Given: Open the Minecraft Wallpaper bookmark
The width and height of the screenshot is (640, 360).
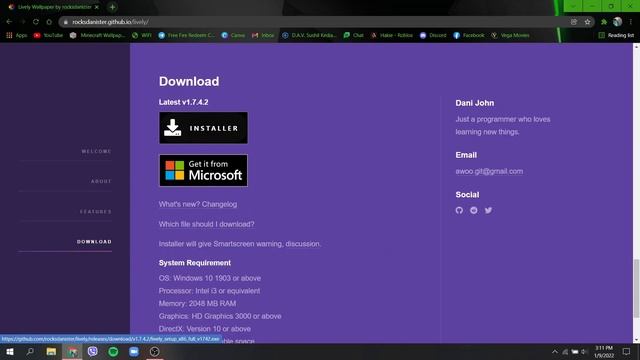Looking at the screenshot, I should click(x=97, y=36).
